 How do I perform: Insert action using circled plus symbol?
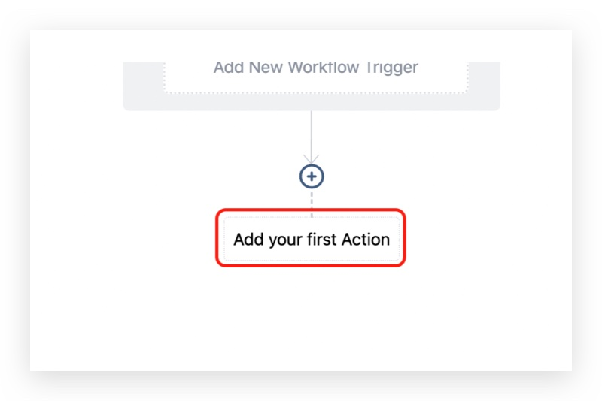pos(311,176)
